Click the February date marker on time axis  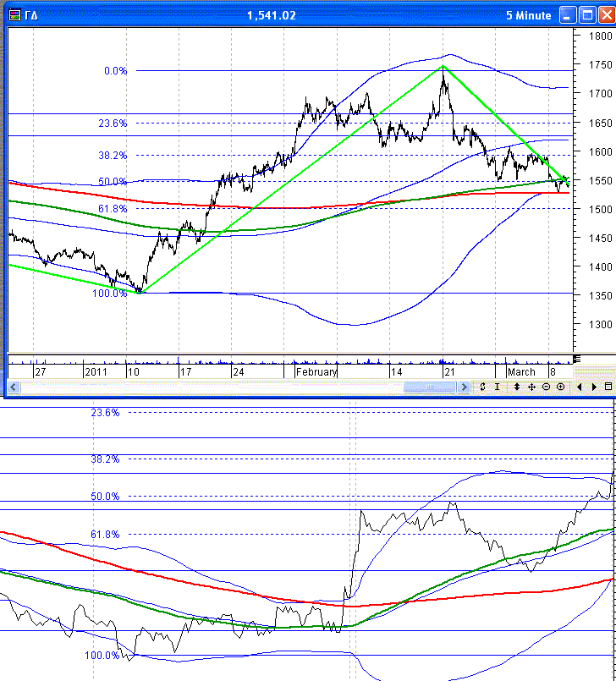pos(316,371)
